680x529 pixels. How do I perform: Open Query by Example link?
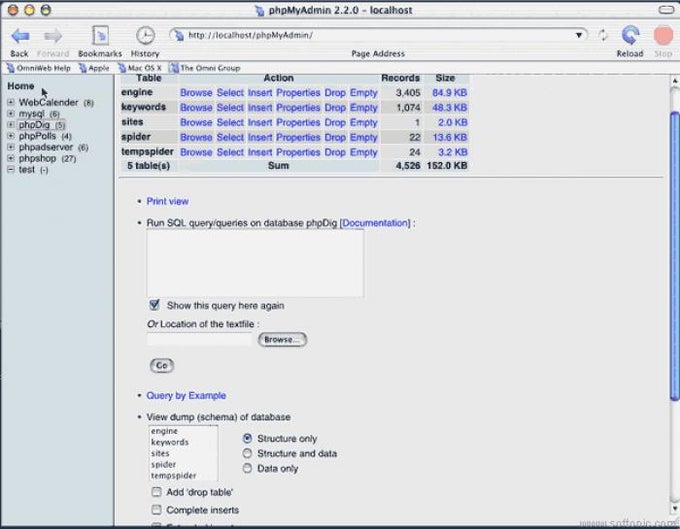click(186, 395)
